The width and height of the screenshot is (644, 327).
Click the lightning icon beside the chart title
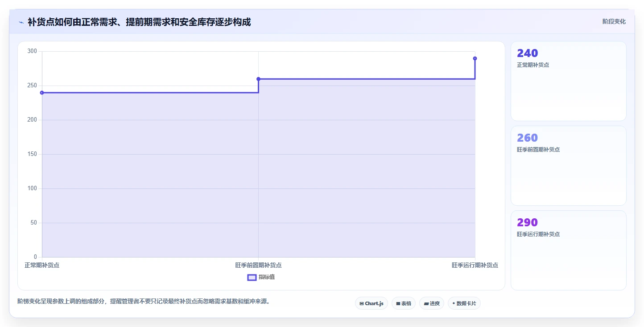21,22
